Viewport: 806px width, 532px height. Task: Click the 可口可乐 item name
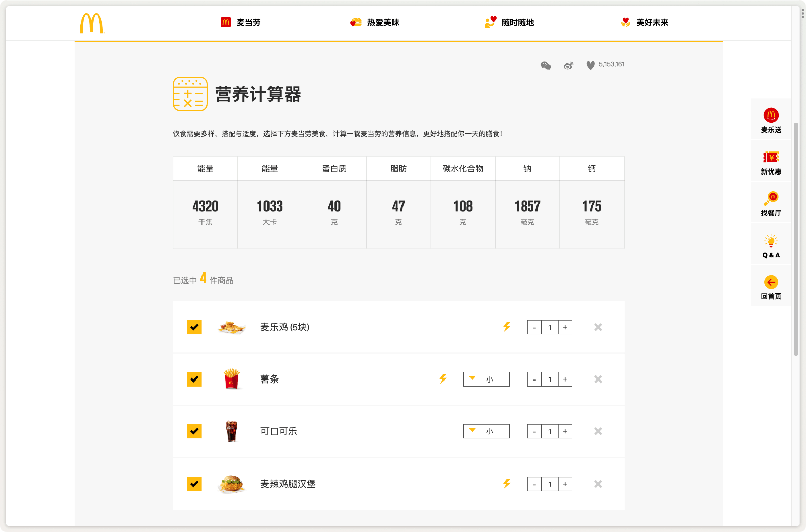click(x=279, y=431)
